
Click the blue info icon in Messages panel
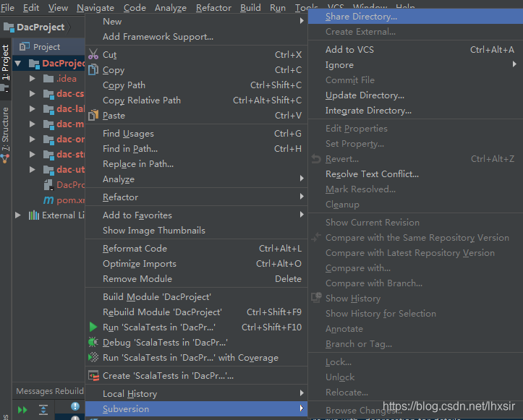(x=75, y=406)
